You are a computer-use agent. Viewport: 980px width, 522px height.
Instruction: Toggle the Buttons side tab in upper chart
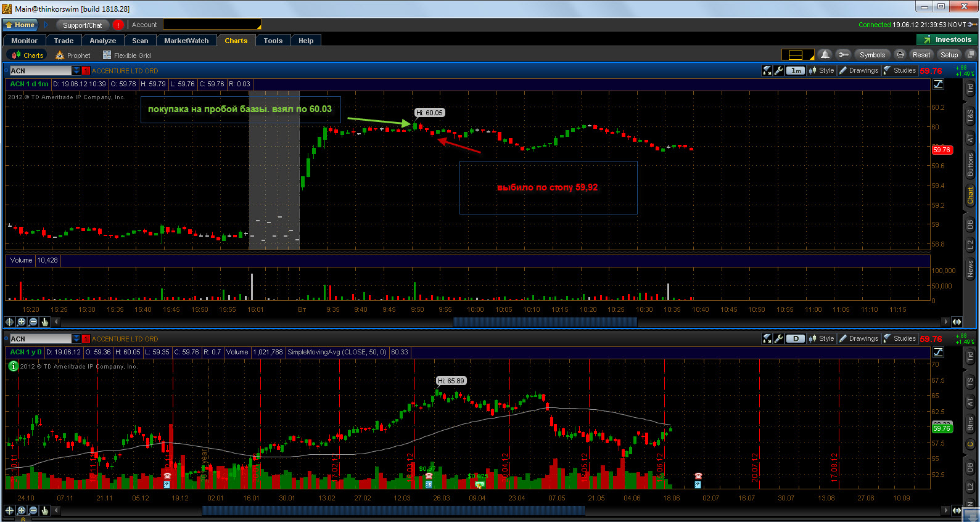970,165
